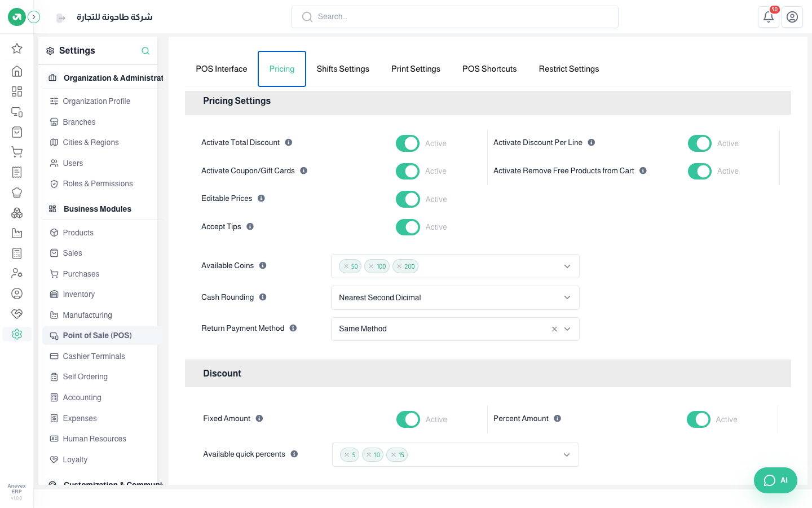Screen dimensions: 812x508
Task: Open Shifts Settings tab
Action: [x=343, y=69]
